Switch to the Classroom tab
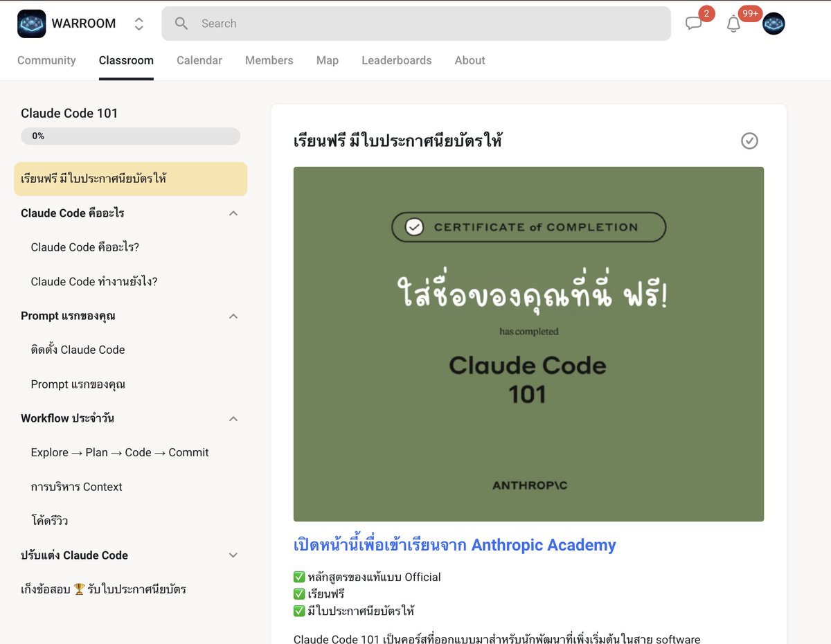Viewport: 831px width, 644px height. click(126, 60)
